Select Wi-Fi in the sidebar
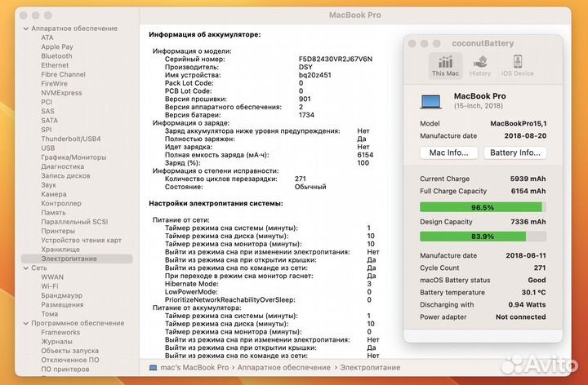 (50, 286)
